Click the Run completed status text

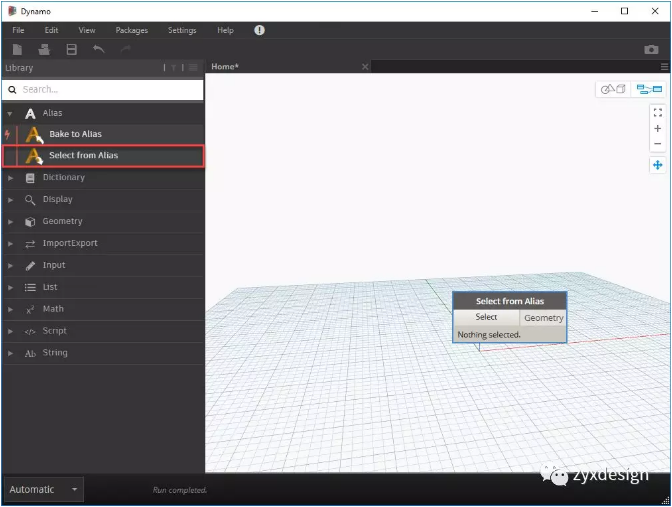pyautogui.click(x=180, y=490)
